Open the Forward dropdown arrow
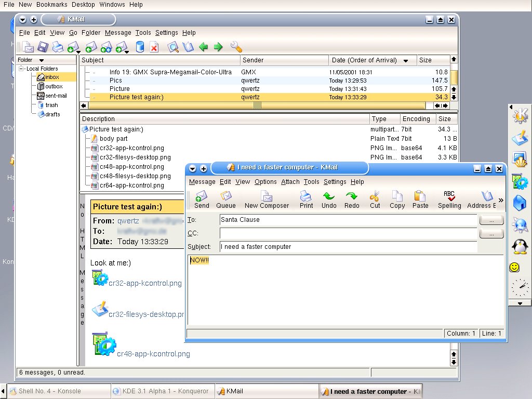The height and width of the screenshot is (399, 532). point(127,52)
